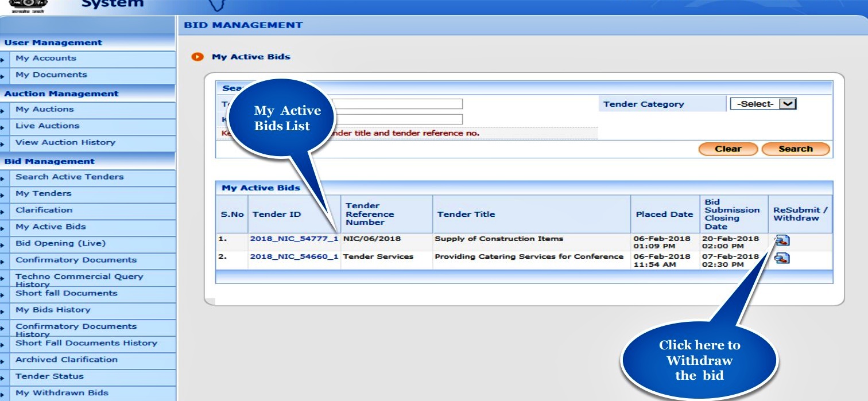Viewport: 868px width, 401px height.
Task: Select Live Auctions from sidebar
Action: point(48,126)
